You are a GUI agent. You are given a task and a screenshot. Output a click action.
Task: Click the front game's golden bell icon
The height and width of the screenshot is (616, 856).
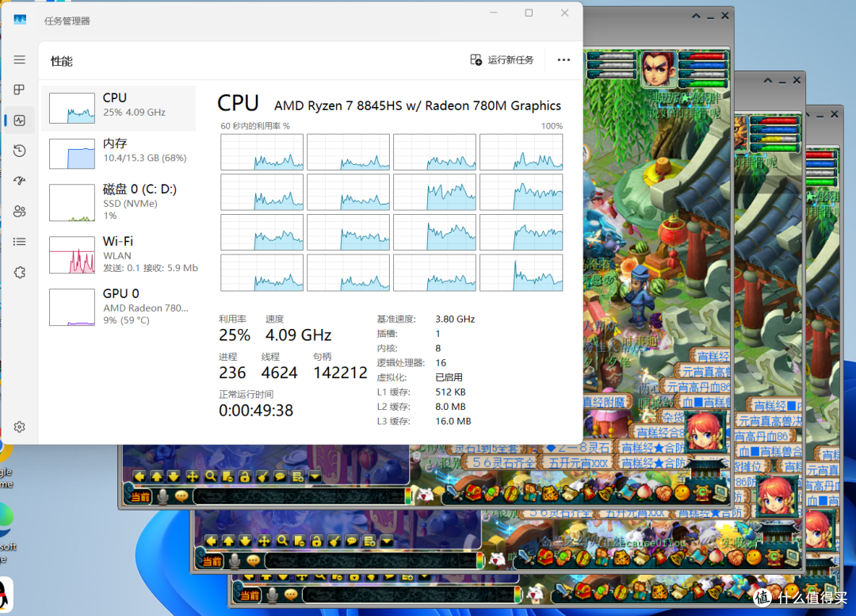[x=608, y=493]
